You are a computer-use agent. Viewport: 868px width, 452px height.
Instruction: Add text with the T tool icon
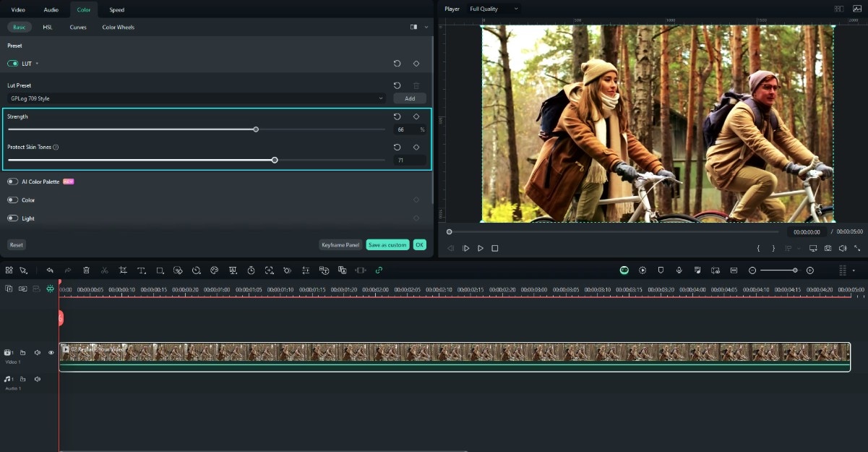click(x=141, y=270)
